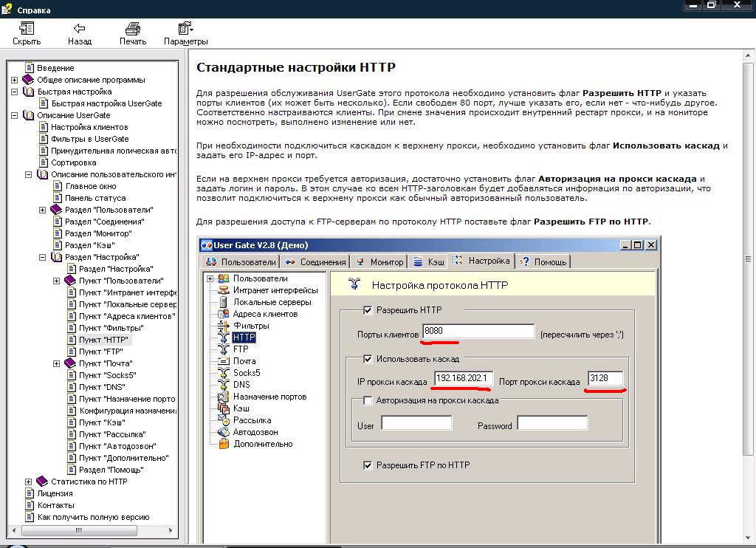Toggle the Разрешить HTTP checkbox
Viewport: 756px width, 548px height.
tap(368, 310)
